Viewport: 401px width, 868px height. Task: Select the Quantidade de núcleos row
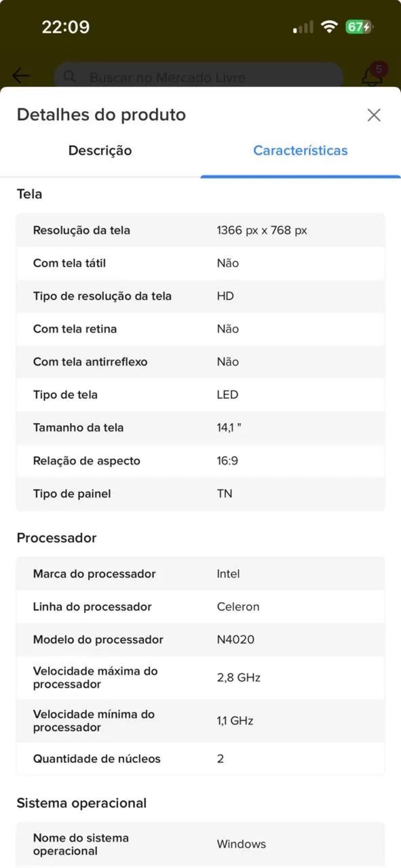click(x=200, y=758)
